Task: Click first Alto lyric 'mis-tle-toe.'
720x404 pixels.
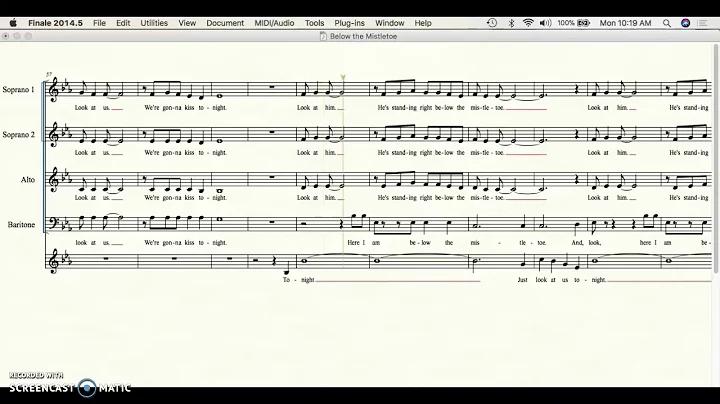Action: pyautogui.click(x=487, y=197)
